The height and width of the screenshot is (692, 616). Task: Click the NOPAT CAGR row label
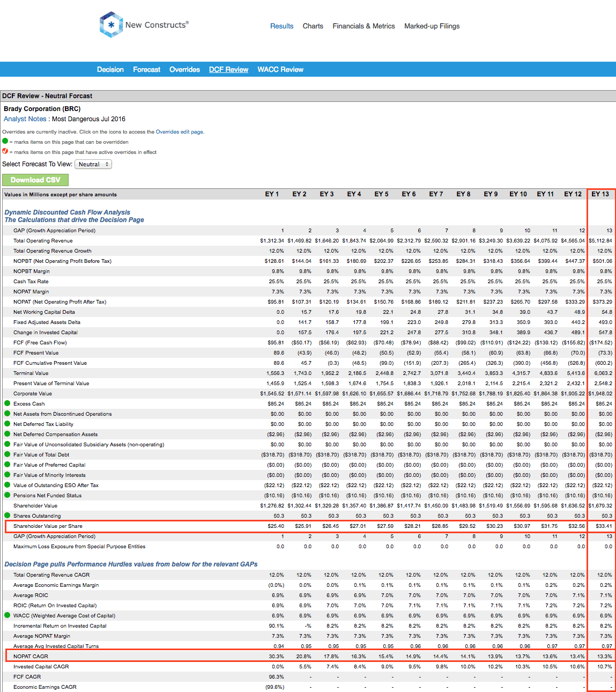pyautogui.click(x=31, y=657)
